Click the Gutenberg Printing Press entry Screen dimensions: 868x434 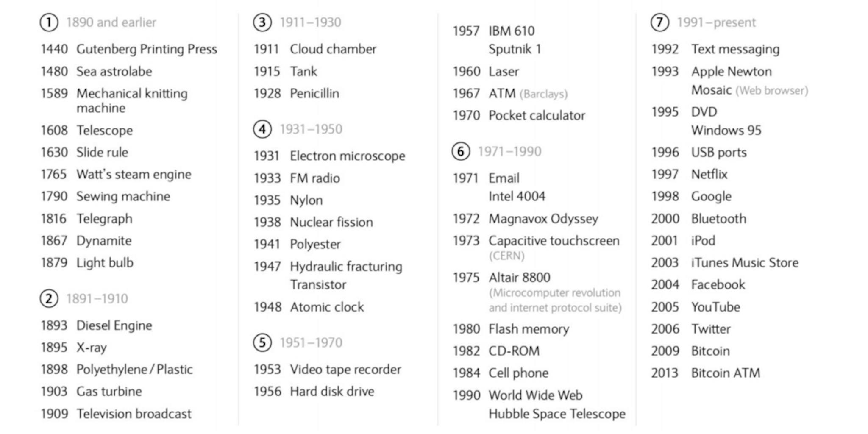[147, 49]
